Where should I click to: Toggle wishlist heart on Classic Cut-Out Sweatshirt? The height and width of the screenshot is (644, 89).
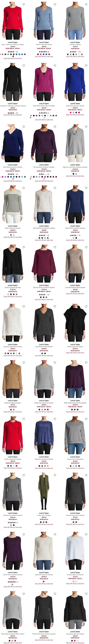[x=86, y=419]
